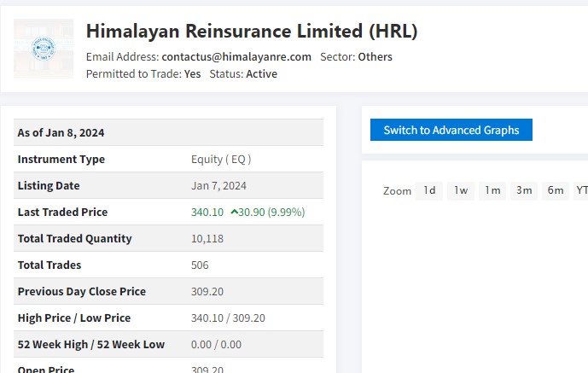Click the partially visible YTD zoom button
The height and width of the screenshot is (373, 588).
(581, 190)
